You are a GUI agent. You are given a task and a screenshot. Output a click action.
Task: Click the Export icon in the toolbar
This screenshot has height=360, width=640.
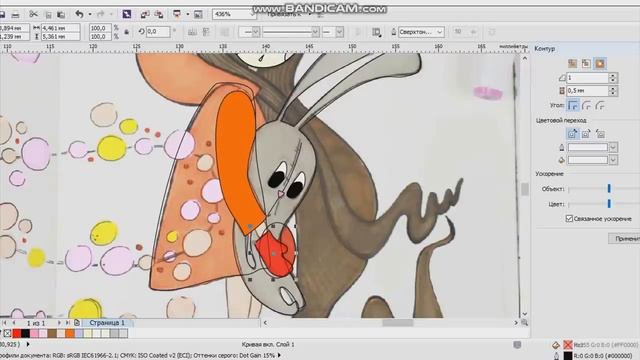159,15
